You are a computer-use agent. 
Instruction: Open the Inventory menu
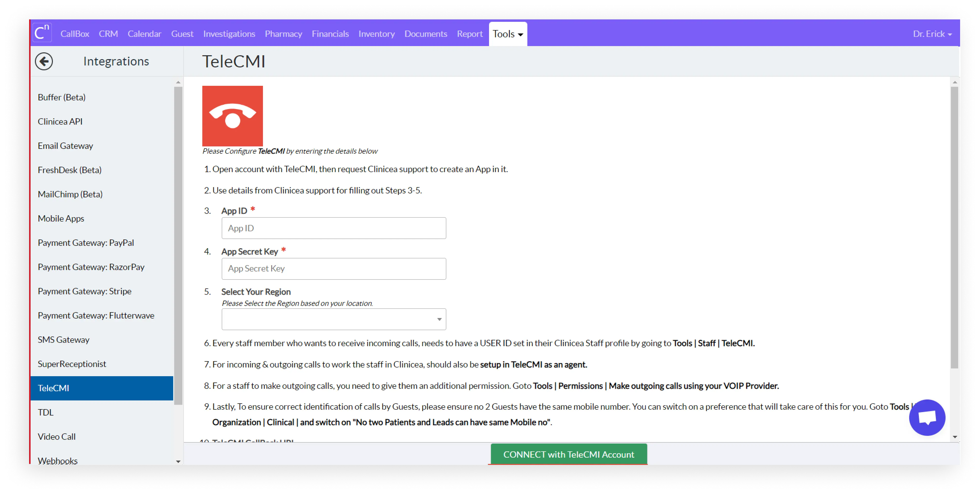376,34
